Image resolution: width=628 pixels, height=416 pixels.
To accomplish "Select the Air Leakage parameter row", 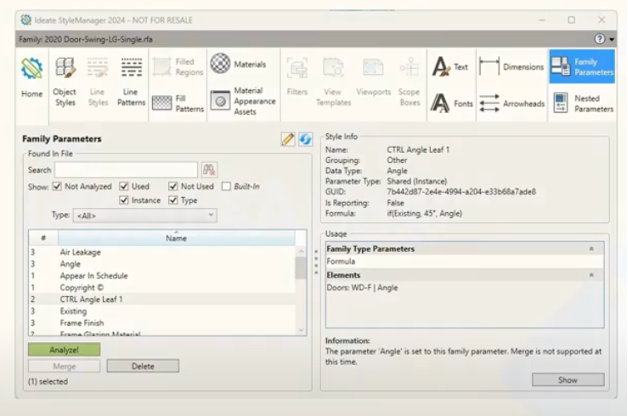I will (162, 252).
